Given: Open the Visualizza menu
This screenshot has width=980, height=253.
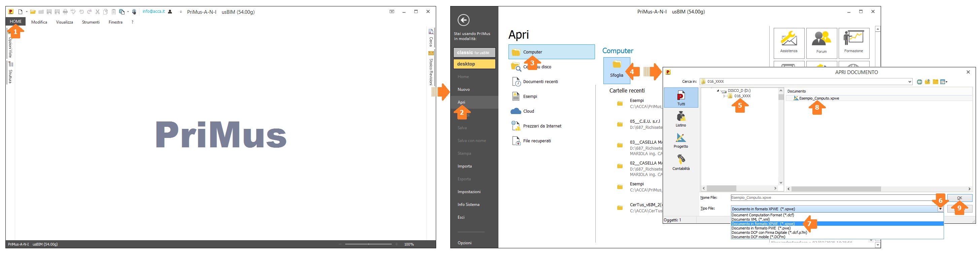Looking at the screenshot, I should click(65, 22).
